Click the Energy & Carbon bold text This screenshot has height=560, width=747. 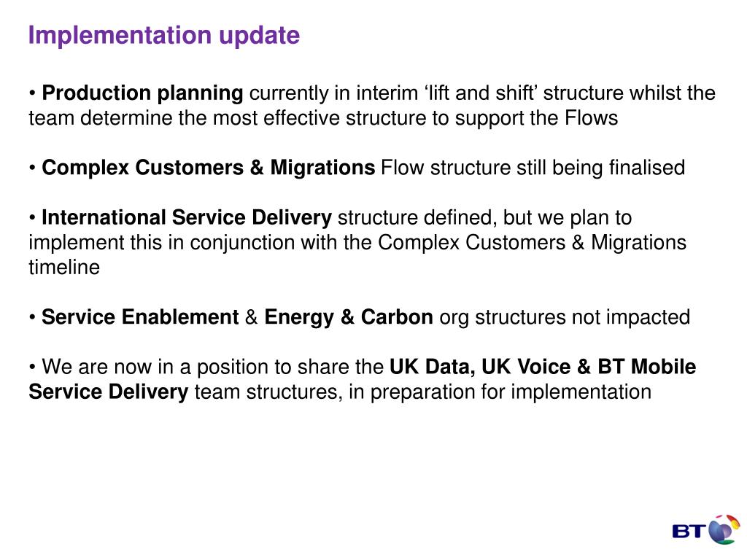point(349,318)
